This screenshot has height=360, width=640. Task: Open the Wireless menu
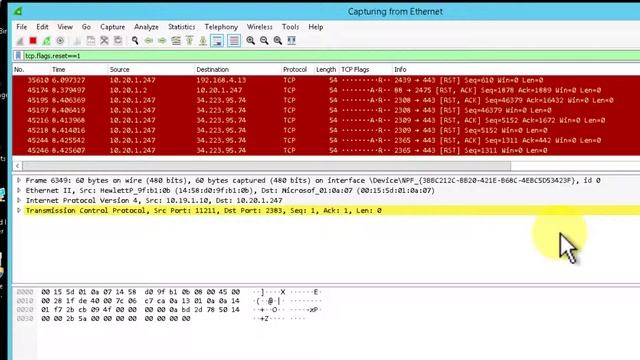[x=260, y=27]
